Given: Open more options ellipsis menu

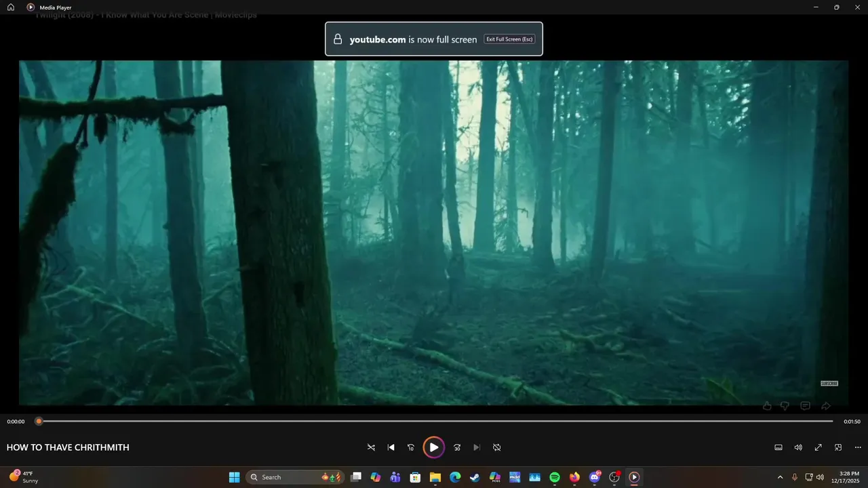Looking at the screenshot, I should click(x=858, y=447).
